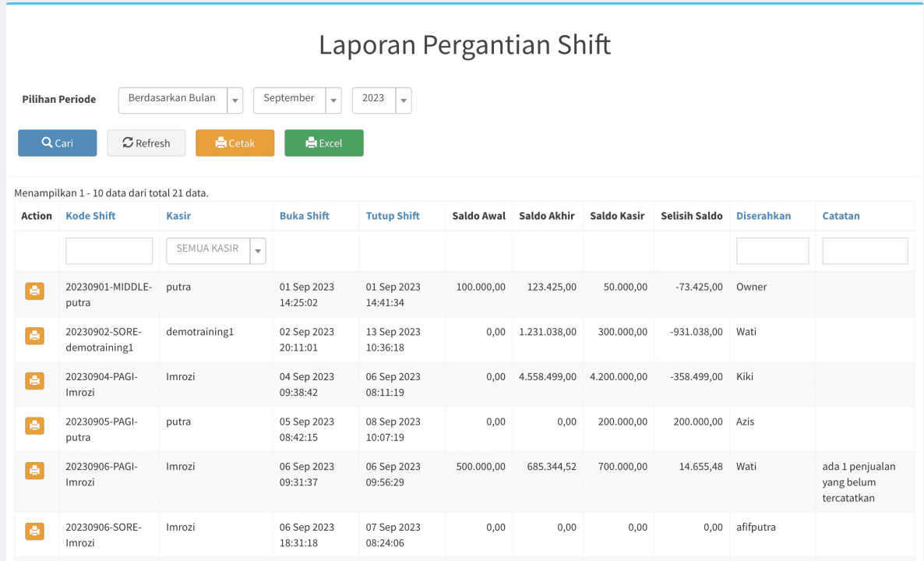Print the 20230904-PAGI-Imrozi shift row
924x561 pixels.
tap(34, 380)
